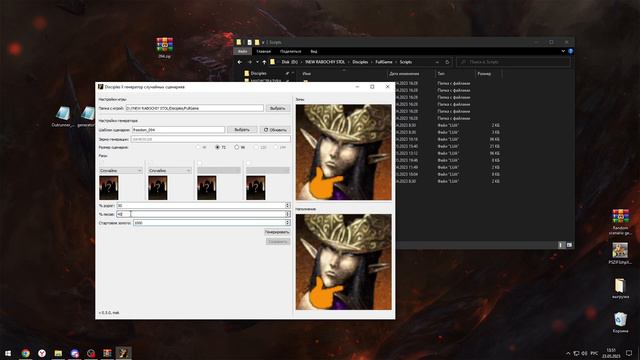Select the Random scenario generator archive icon

click(x=620, y=222)
